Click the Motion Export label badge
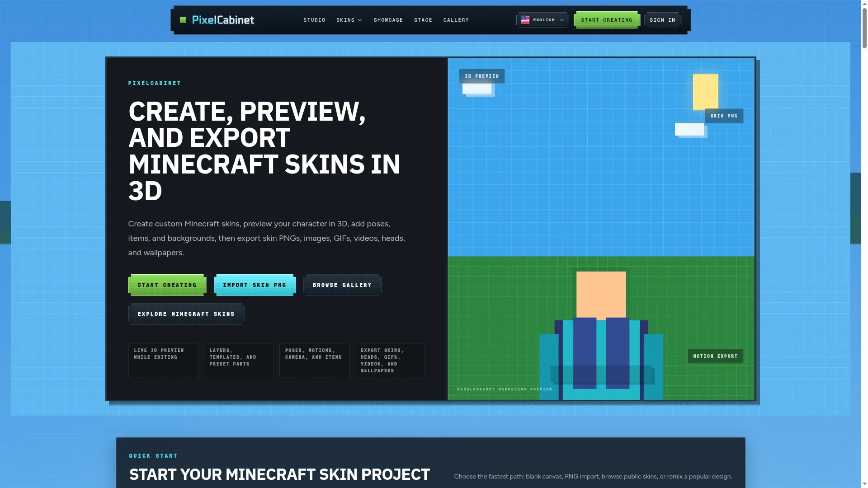The width and height of the screenshot is (868, 488). click(x=715, y=357)
